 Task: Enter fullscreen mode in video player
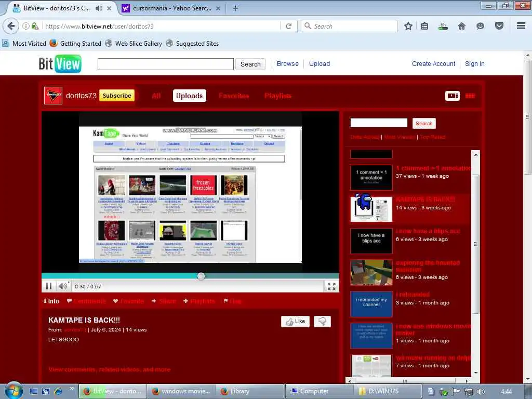click(x=331, y=286)
